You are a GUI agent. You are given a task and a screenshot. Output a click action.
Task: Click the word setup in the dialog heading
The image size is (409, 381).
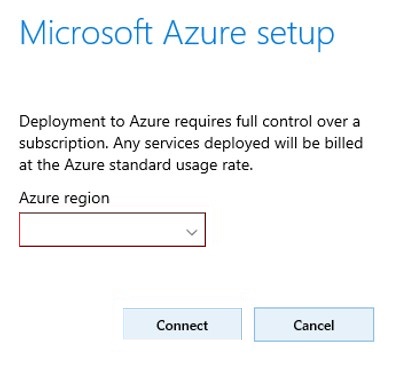pyautogui.click(x=296, y=35)
